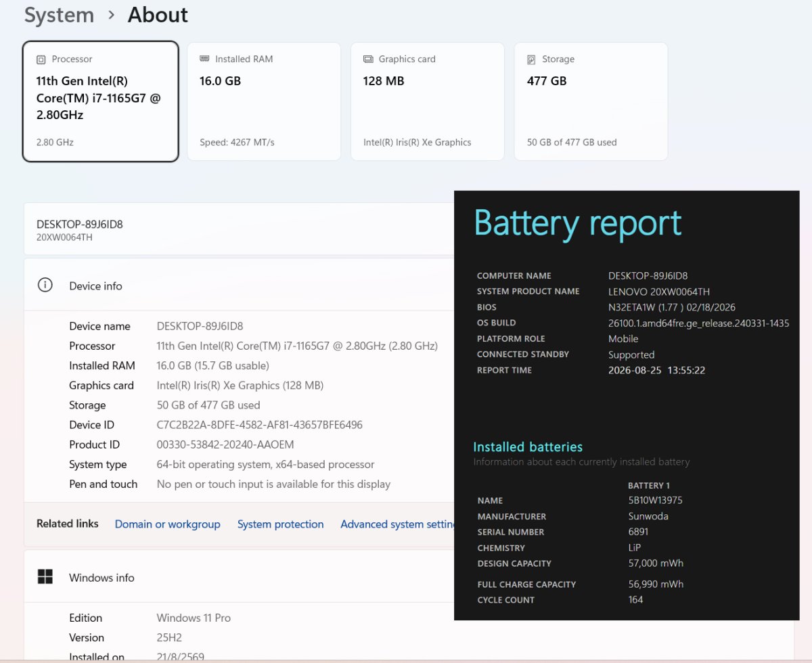Click the Windows logo icon

45,577
